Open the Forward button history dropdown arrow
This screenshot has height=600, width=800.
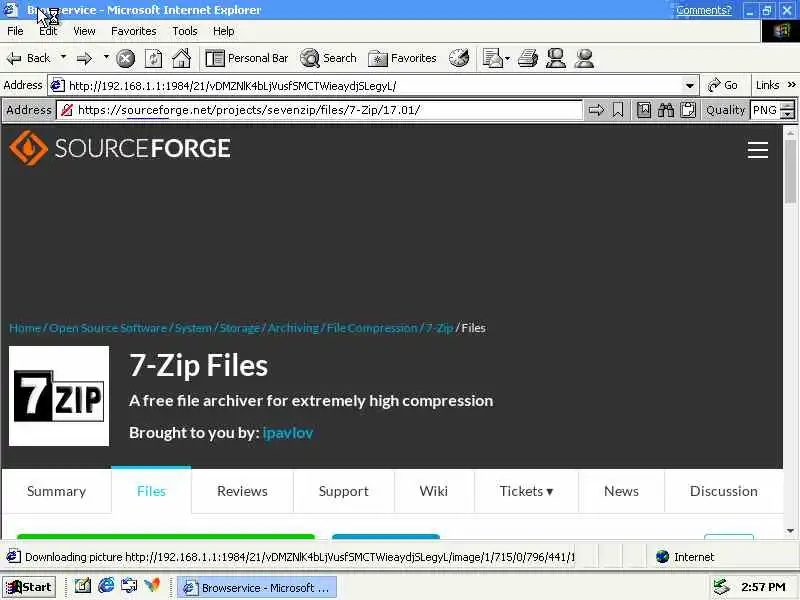106,57
